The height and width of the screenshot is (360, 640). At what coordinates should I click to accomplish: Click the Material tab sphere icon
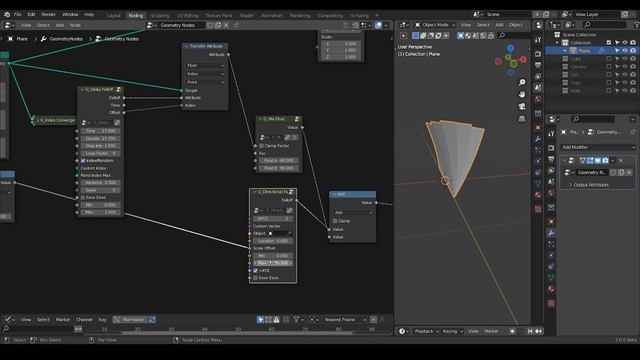click(x=551, y=289)
